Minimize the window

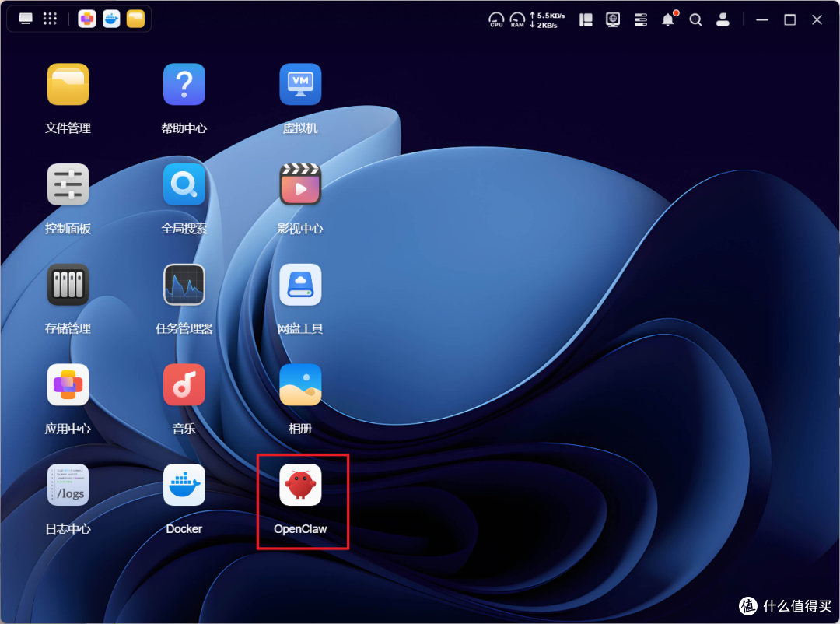tap(762, 19)
